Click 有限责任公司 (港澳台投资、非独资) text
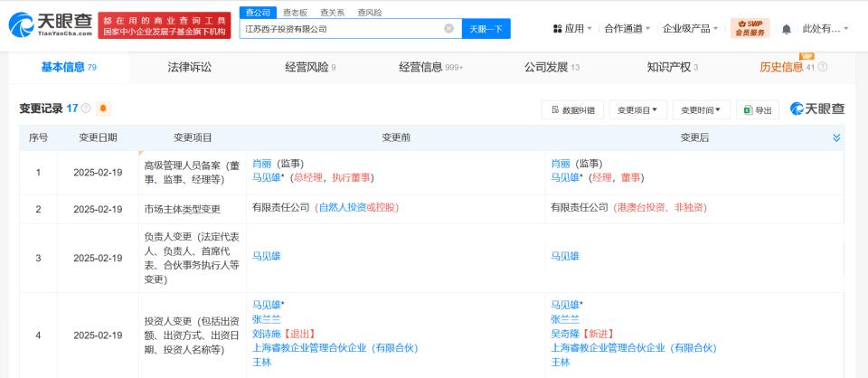Viewport: 868px width, 378px height. coord(628,208)
